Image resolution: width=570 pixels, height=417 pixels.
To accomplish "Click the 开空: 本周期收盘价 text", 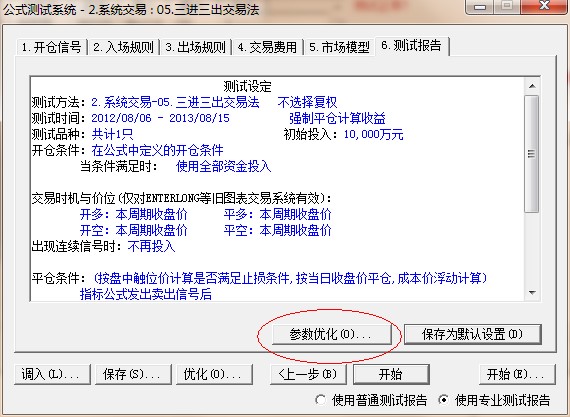I will [134, 230].
